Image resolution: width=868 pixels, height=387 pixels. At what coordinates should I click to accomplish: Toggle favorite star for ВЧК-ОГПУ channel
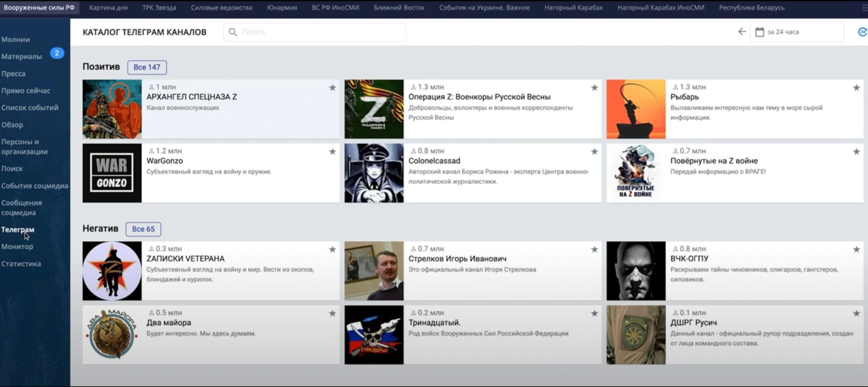tap(856, 250)
